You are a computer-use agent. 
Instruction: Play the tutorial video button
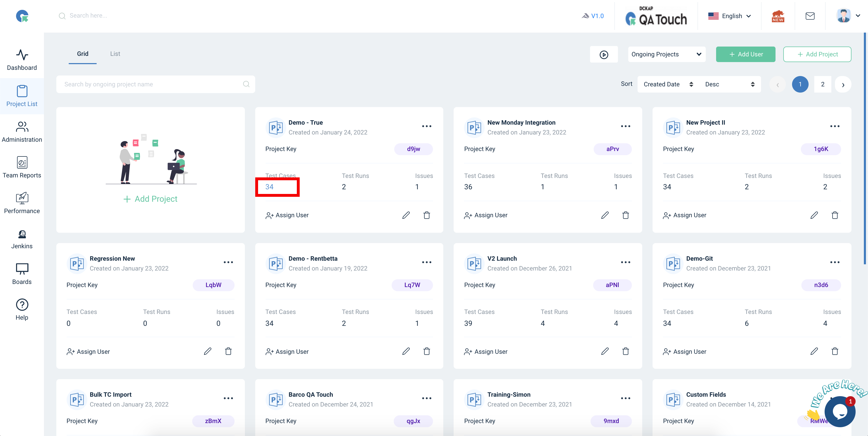[604, 54]
